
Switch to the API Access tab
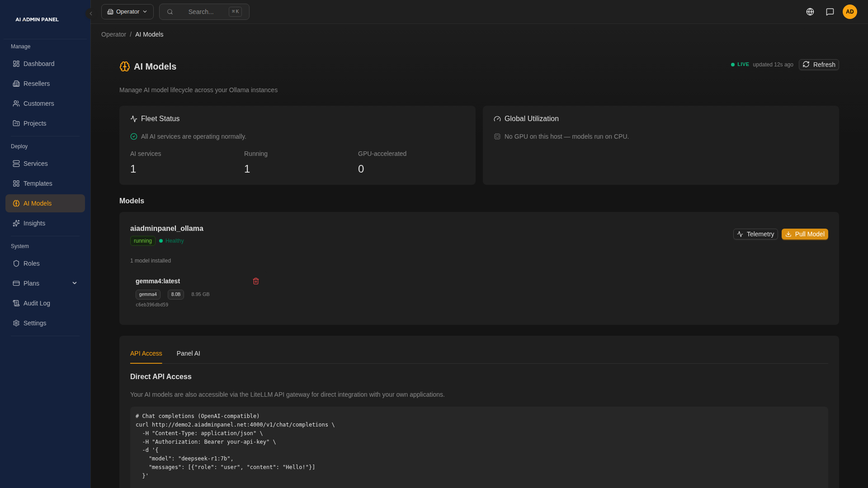[x=146, y=353]
